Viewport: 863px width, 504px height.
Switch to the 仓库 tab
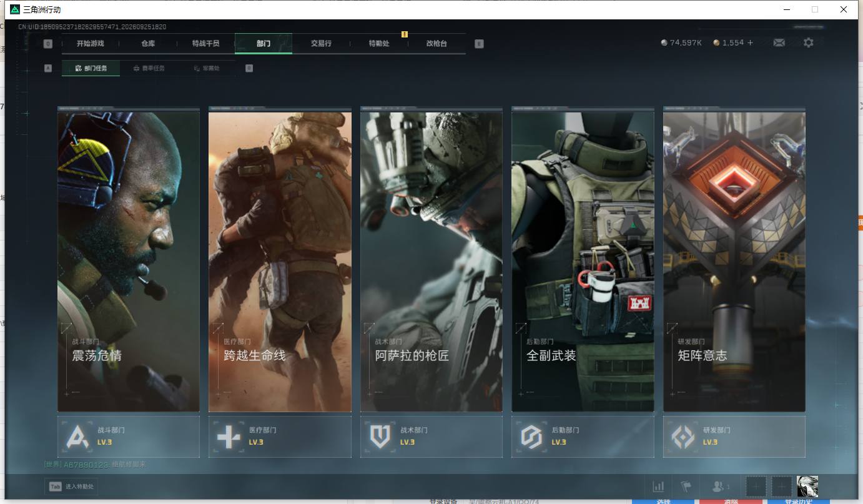pyautogui.click(x=148, y=44)
